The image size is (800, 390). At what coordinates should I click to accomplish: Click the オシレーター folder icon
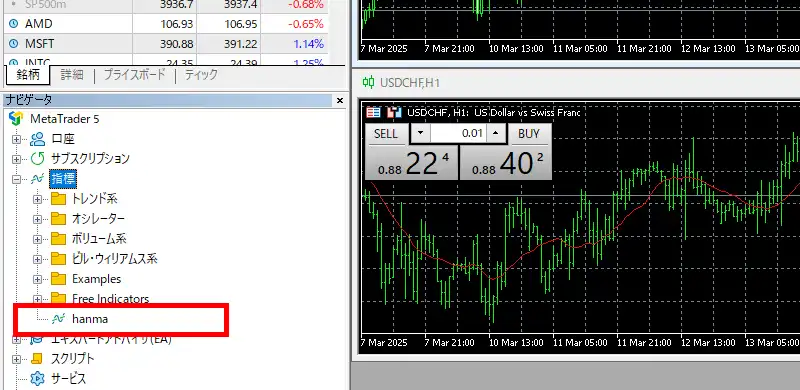pyautogui.click(x=59, y=218)
